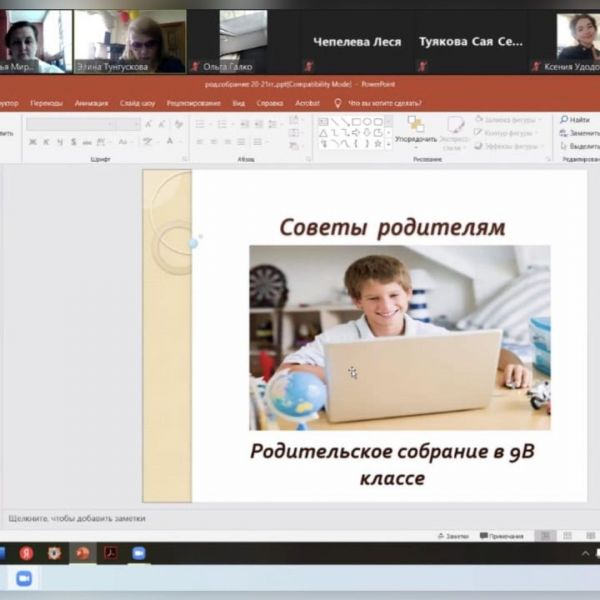Screen dimensions: 600x600
Task: Open the Вид (View) ribbon tab
Action: coord(239,103)
